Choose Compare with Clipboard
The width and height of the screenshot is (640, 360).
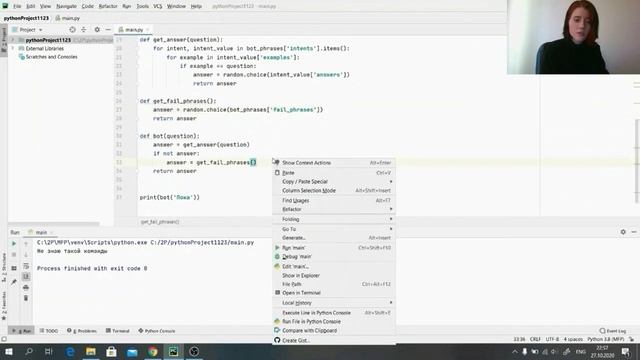pyautogui.click(x=334, y=331)
